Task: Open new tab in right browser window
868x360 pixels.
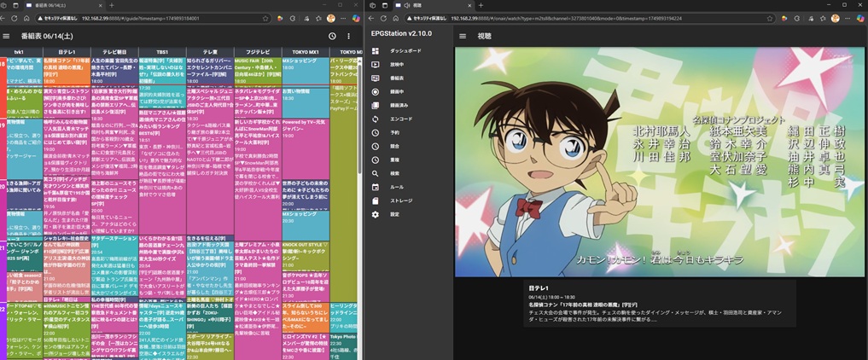Action: 481,5
